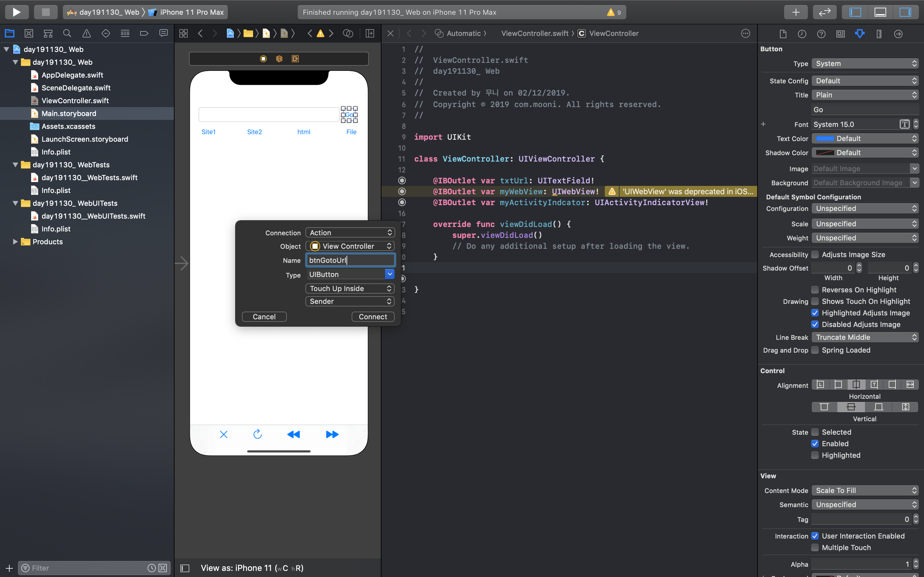
Task: Open the Text Color blue swatch
Action: [825, 138]
